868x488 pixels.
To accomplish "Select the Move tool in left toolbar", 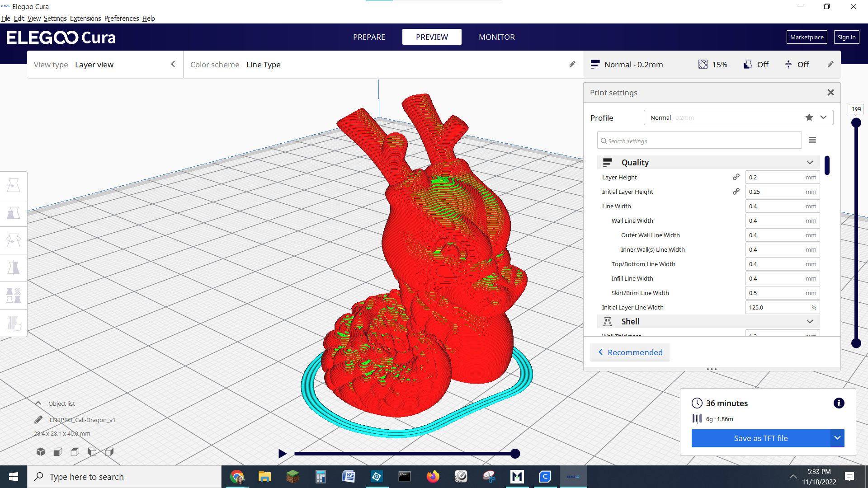I will pos(14,185).
